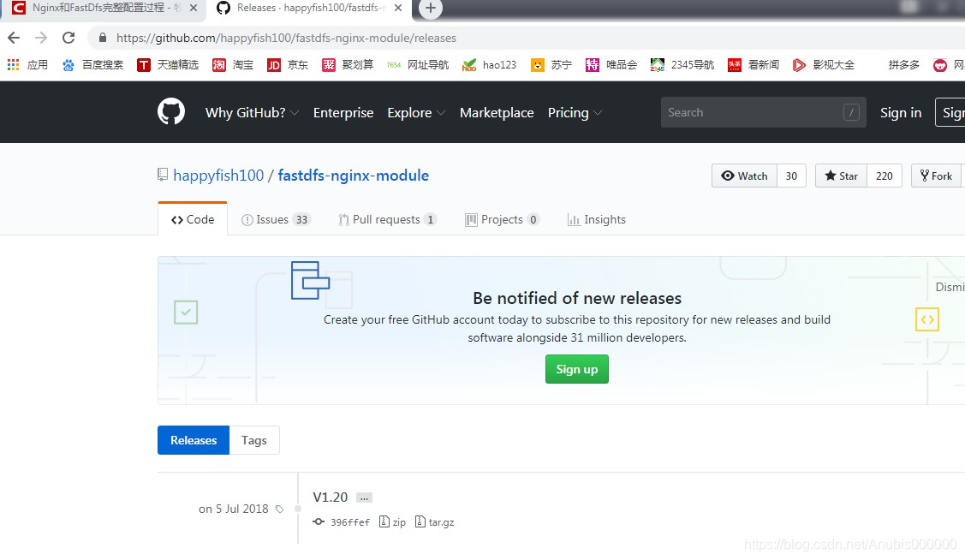Dismiss the new releases notification banner
The height and width of the screenshot is (560, 965).
[x=950, y=287]
